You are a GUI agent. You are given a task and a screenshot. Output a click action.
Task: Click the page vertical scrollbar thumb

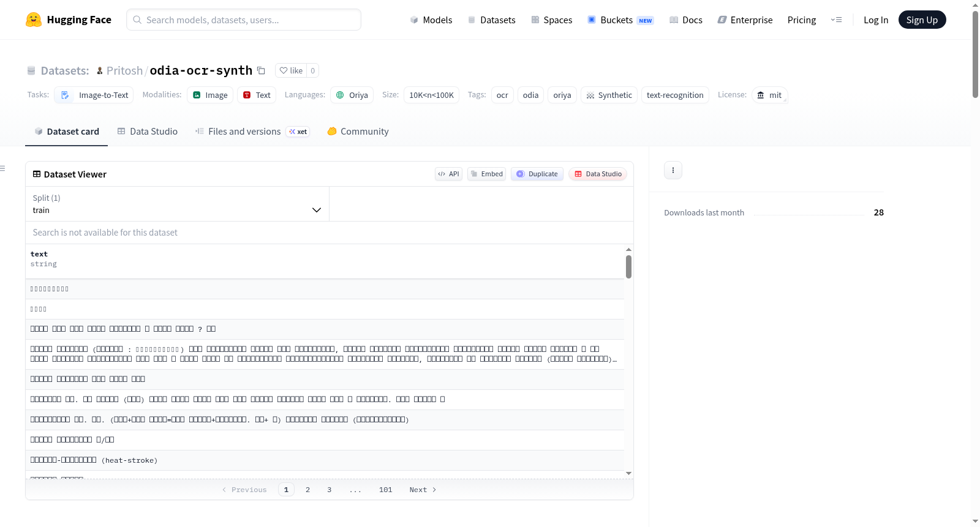975,54
